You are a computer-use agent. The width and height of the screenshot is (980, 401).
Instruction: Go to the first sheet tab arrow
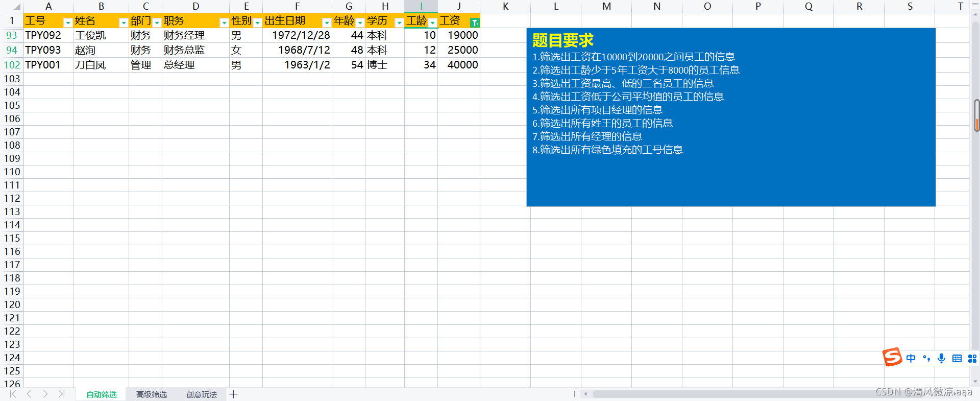(x=13, y=394)
